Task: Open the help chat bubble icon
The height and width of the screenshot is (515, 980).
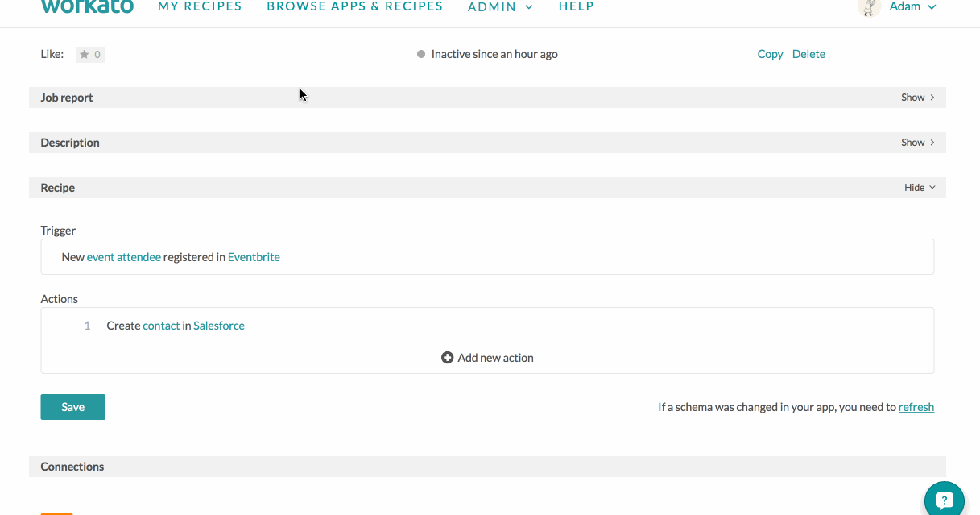Action: pos(945,499)
